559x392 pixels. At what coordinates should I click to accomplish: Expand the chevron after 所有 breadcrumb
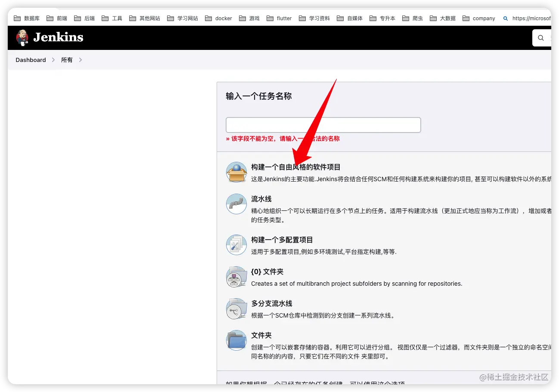pyautogui.click(x=81, y=60)
